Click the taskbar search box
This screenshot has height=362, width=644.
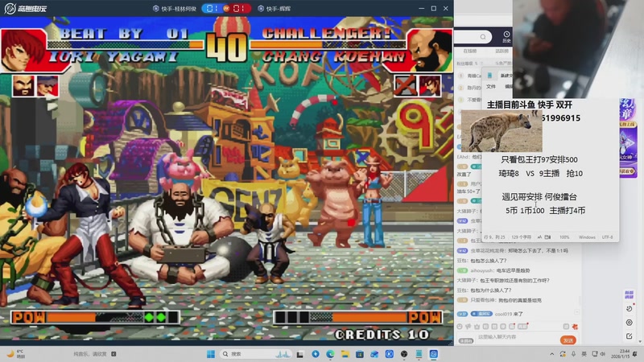(x=255, y=354)
